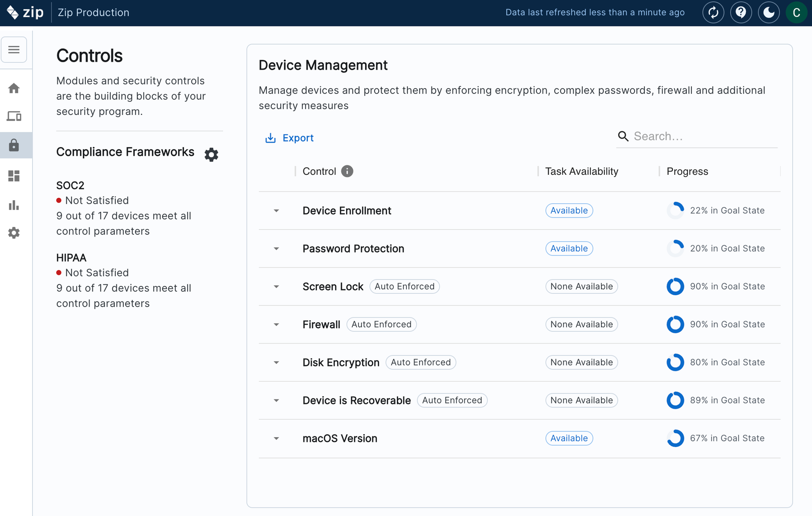Screen dimensions: 812x516
Task: Expand the macOS Version row
Action: coord(276,438)
